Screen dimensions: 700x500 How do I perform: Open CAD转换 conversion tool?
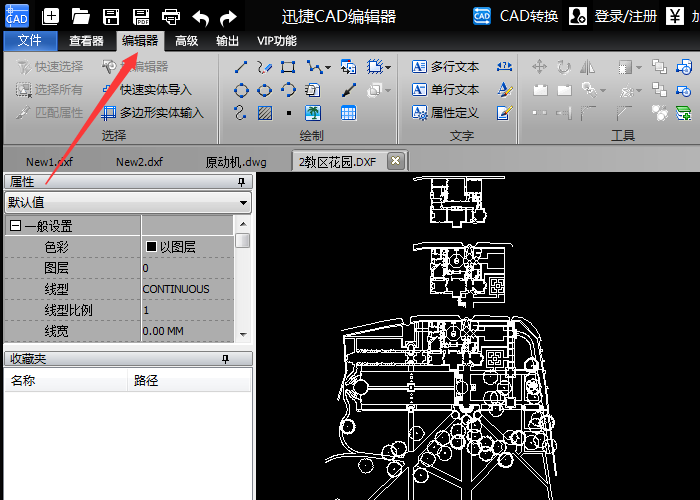coord(516,17)
